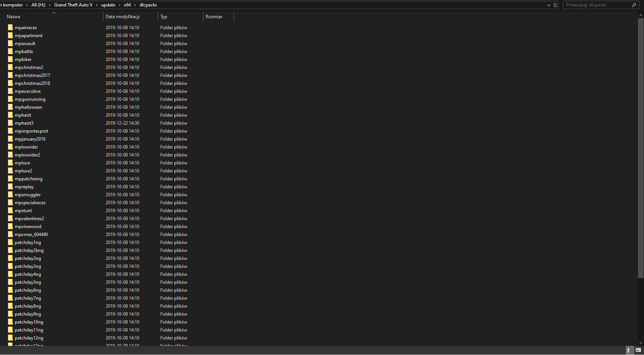Refresh the dlcpacks folder view

(x=555, y=5)
